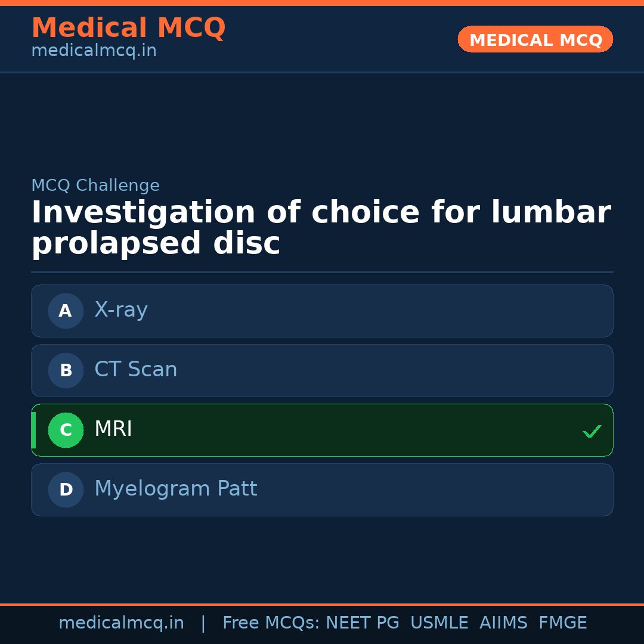Open the NEET PG section in the footer
Viewport: 644px width, 644px height.
[x=362, y=623]
